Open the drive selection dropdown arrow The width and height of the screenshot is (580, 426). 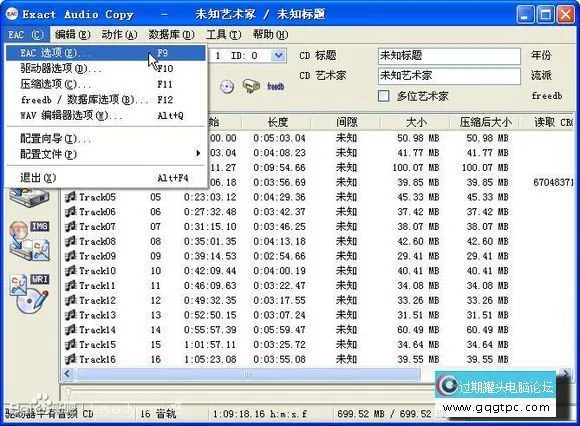[278, 56]
